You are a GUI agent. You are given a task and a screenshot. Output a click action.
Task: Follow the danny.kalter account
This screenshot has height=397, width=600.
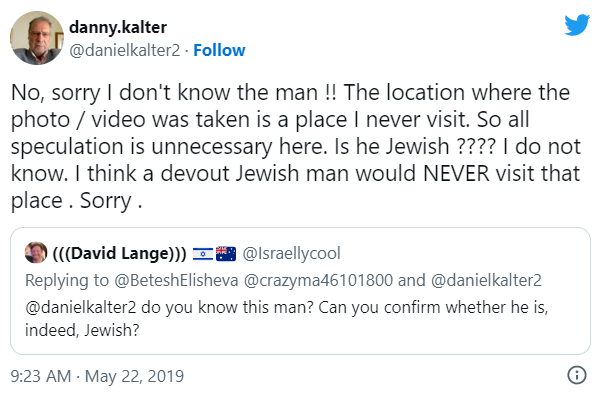pos(219,50)
